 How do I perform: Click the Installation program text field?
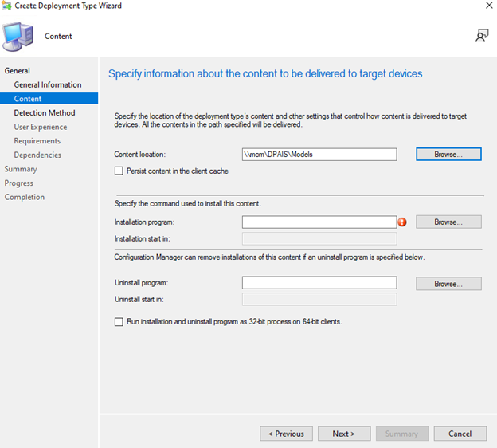tap(319, 222)
